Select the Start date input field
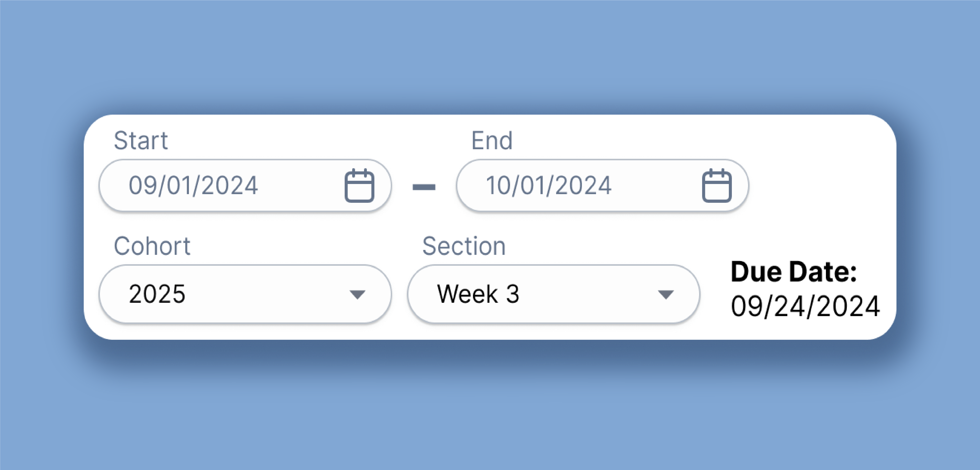The height and width of the screenshot is (470, 980). (x=213, y=186)
